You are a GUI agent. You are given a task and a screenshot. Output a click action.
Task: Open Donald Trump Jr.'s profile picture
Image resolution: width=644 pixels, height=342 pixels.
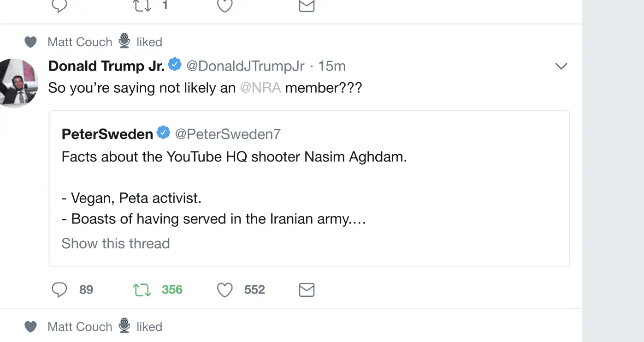[x=18, y=83]
